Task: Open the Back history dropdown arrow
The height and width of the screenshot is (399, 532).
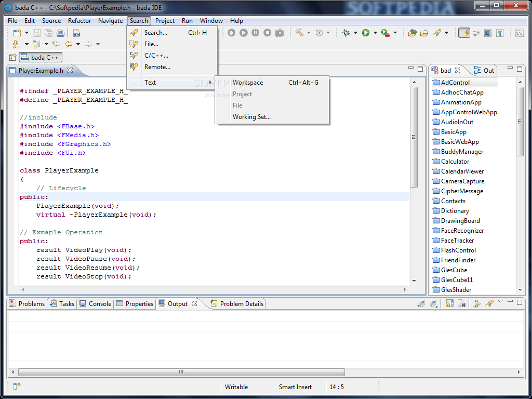Action: coord(78,44)
